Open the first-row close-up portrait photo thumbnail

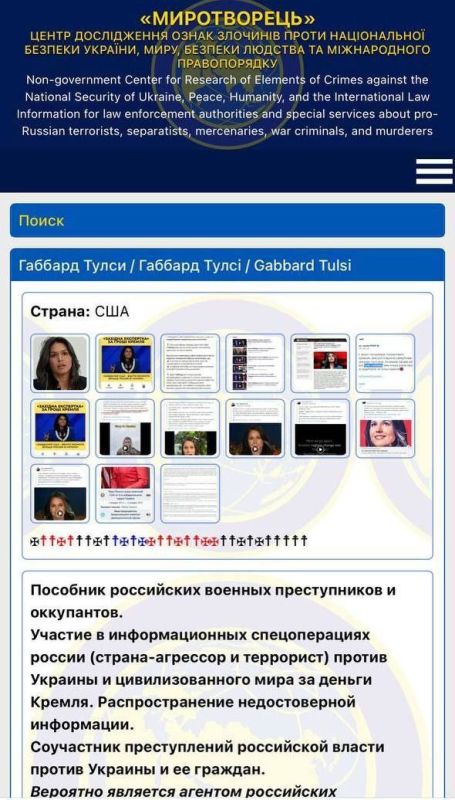[x=60, y=363]
